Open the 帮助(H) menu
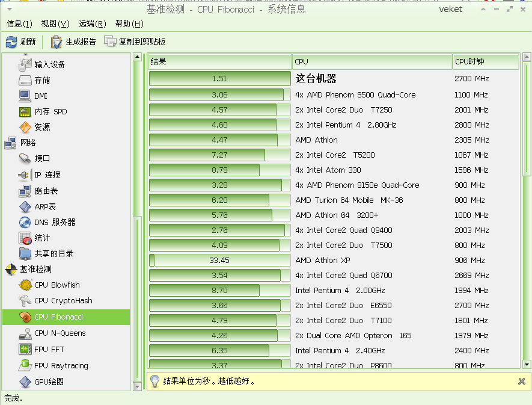Screen dimensions: 532x405 tap(129, 24)
